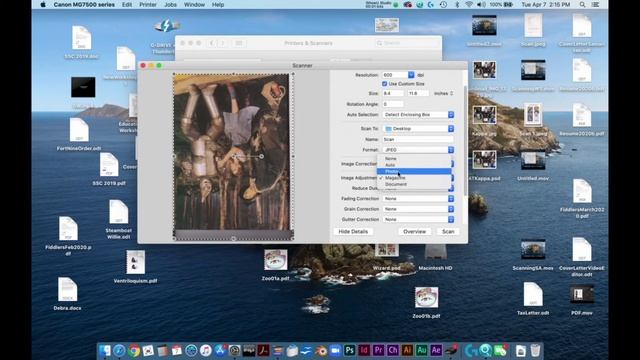Choose Document in the open popup menu
Viewport: 640px width, 360px height.
[414, 184]
